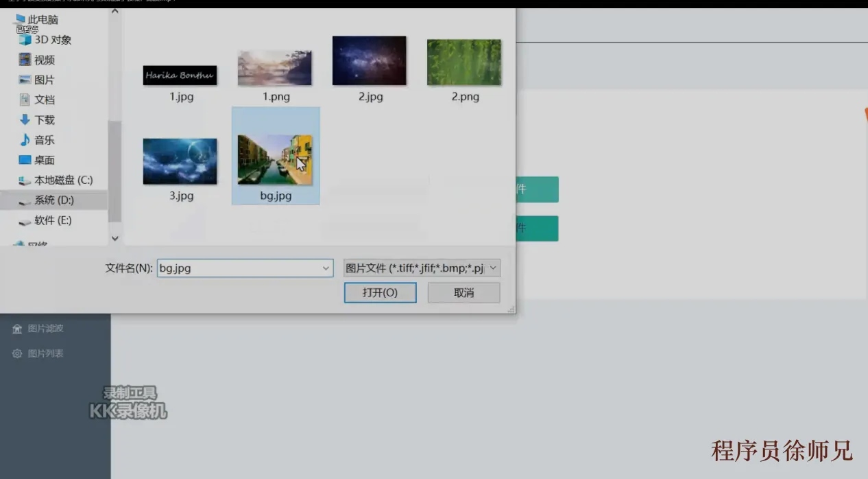Select the 1.png misty landscape thumbnail
This screenshot has height=479, width=868.
click(x=275, y=68)
